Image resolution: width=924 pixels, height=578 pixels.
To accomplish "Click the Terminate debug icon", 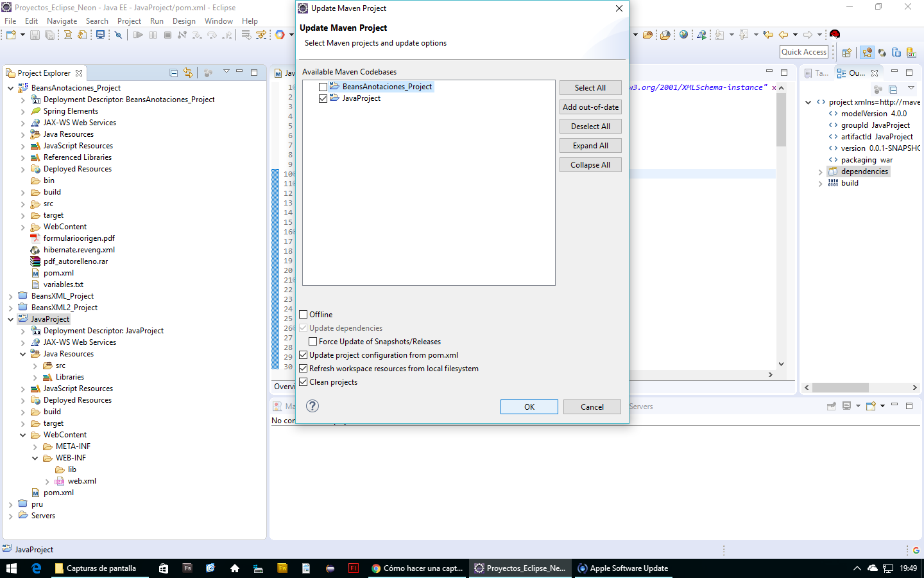I will pos(167,35).
